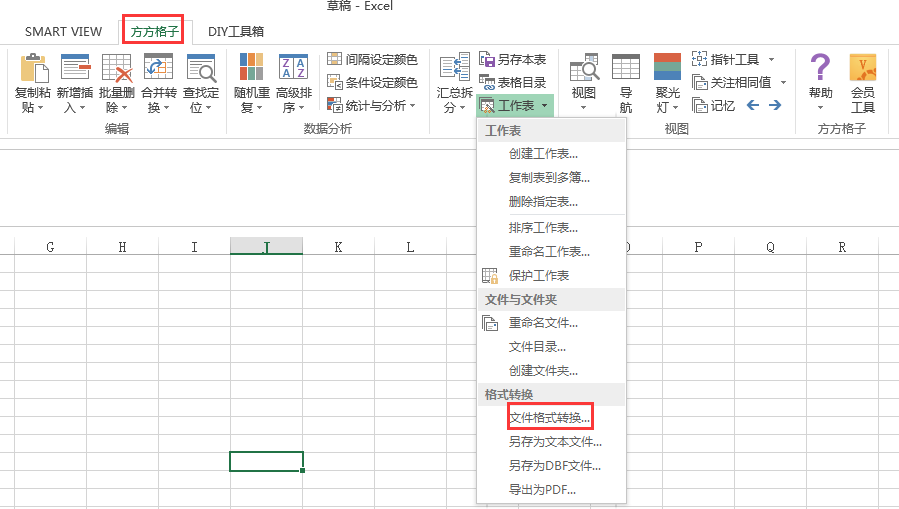Click the 批量删除 icon

[x=117, y=68]
